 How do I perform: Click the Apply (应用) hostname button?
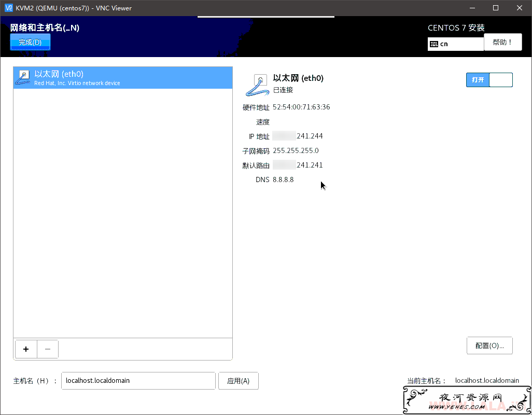(238, 381)
